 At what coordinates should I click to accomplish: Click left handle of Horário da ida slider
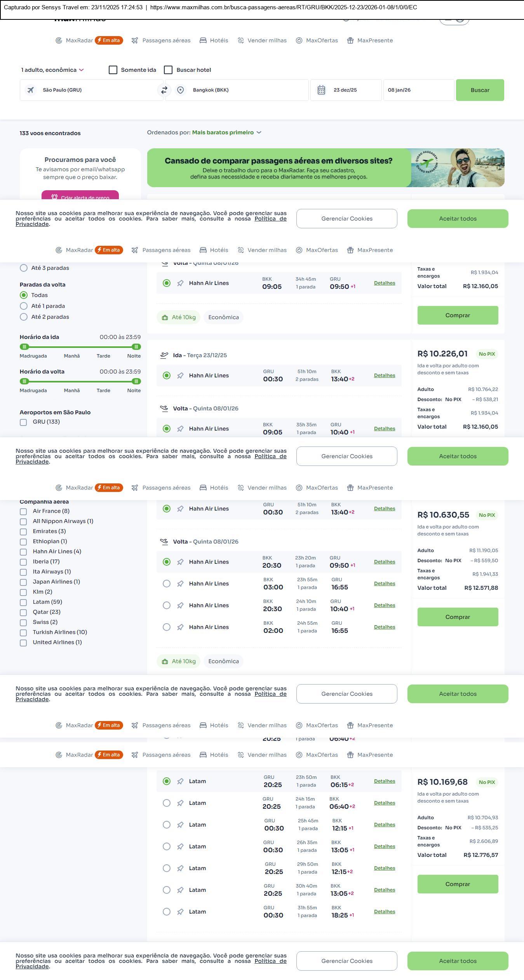point(24,347)
